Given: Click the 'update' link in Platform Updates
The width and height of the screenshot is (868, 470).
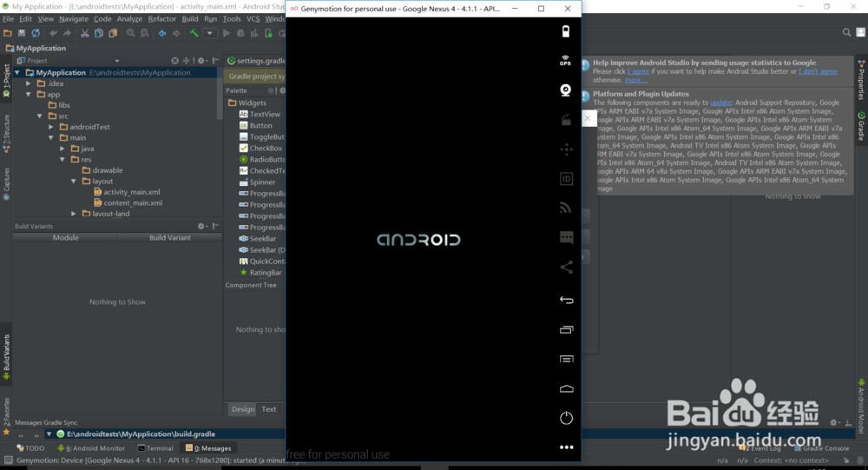Looking at the screenshot, I should (x=720, y=103).
